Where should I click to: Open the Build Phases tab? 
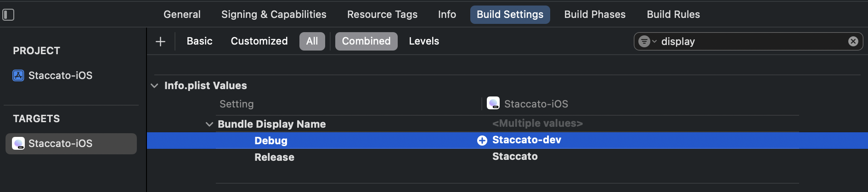click(x=595, y=15)
